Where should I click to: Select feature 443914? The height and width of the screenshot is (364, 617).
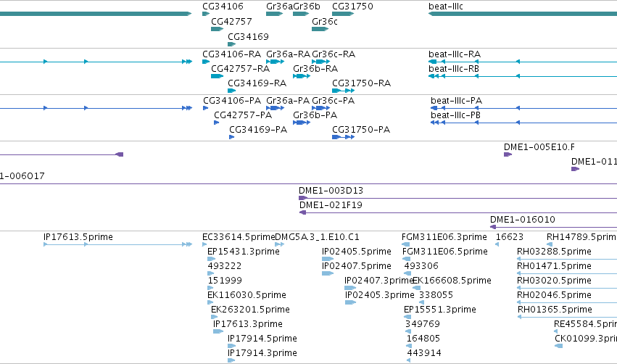pos(424,353)
